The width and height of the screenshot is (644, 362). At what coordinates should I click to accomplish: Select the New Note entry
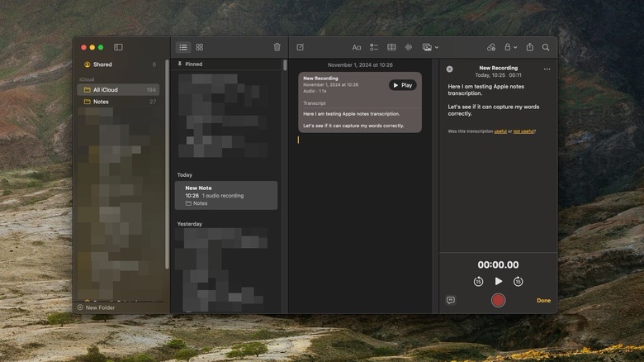[226, 195]
